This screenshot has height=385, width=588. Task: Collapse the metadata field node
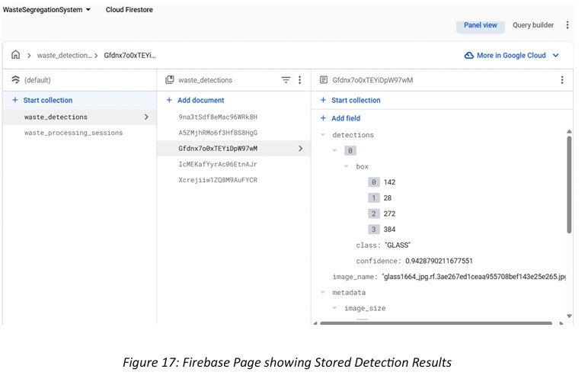click(x=323, y=293)
